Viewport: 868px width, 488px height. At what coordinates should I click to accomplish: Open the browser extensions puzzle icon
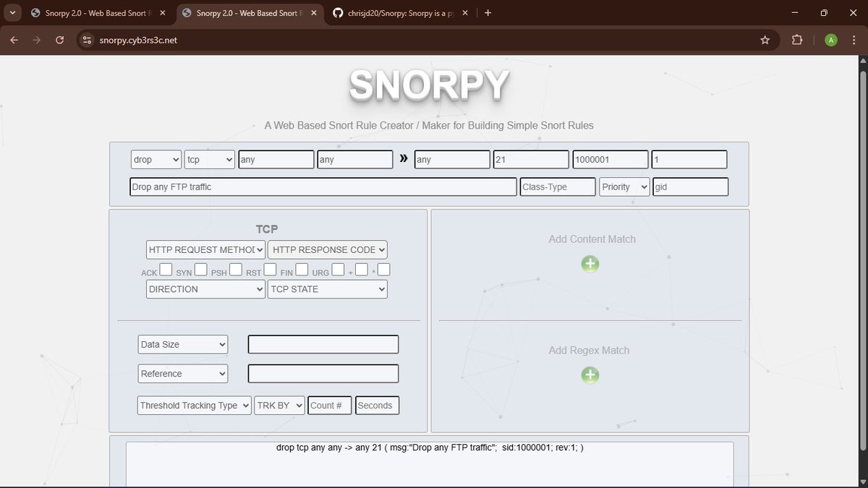(x=797, y=40)
